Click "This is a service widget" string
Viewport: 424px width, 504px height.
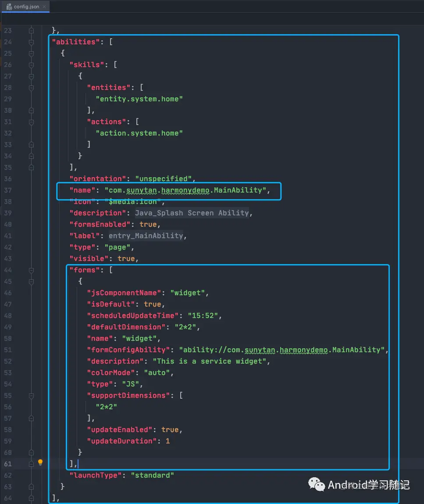click(210, 361)
